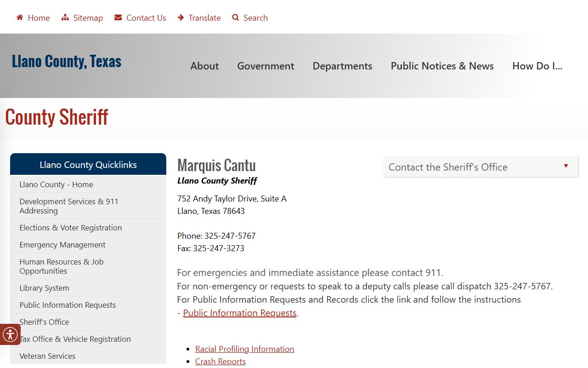Open Elections & Voter Registration quicklink
Viewport: 588px width, 368px height.
tap(88, 228)
